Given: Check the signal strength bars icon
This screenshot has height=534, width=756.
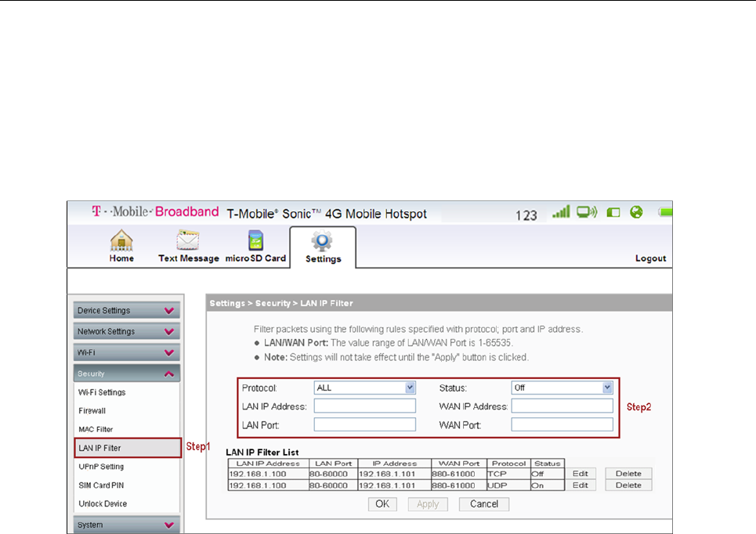Looking at the screenshot, I should [561, 211].
